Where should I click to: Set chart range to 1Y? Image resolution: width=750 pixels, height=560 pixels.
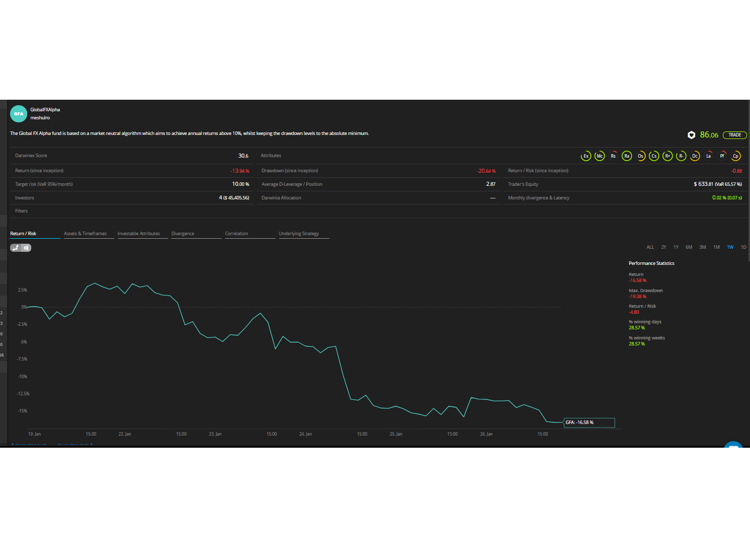[x=676, y=247]
